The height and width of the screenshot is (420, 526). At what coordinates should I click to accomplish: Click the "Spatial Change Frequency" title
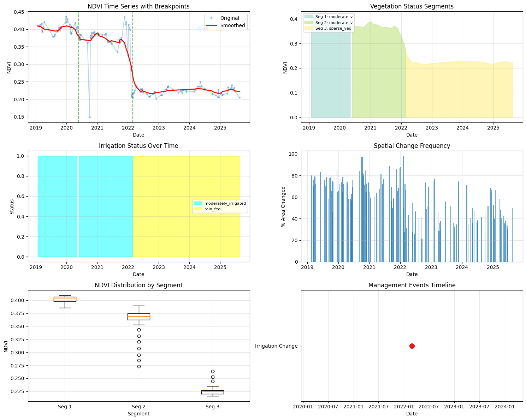coord(412,146)
